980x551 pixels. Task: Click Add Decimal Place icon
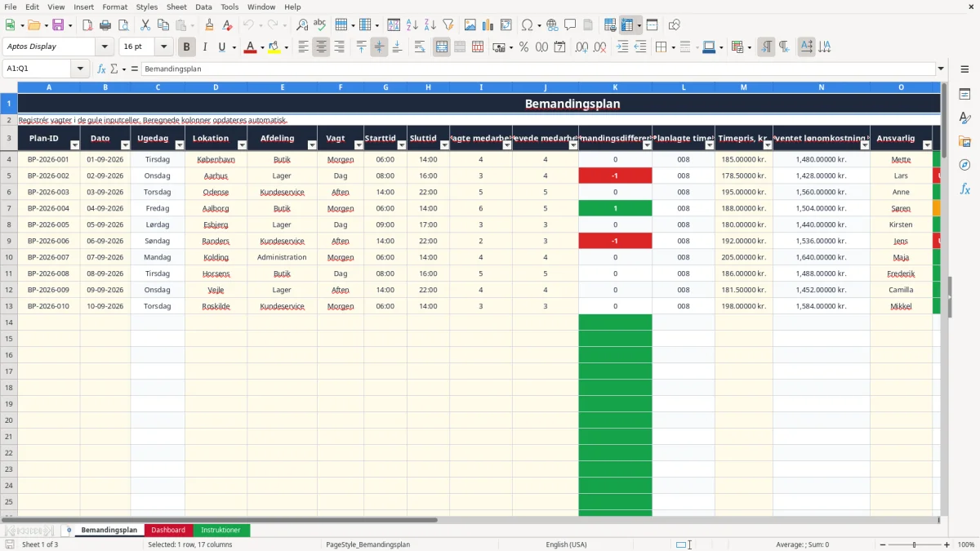tap(581, 47)
